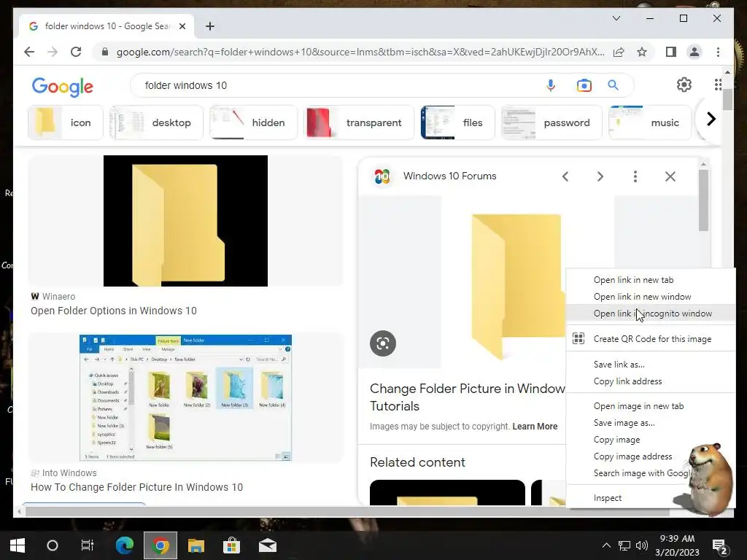Filter results by 'desktop' chip
Screen dimensions: 747x560
(x=156, y=122)
